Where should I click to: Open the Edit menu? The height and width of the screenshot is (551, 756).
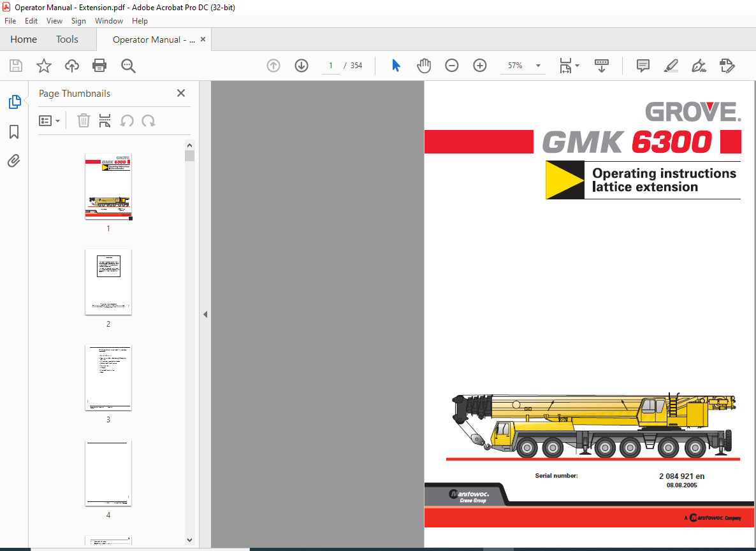point(31,21)
